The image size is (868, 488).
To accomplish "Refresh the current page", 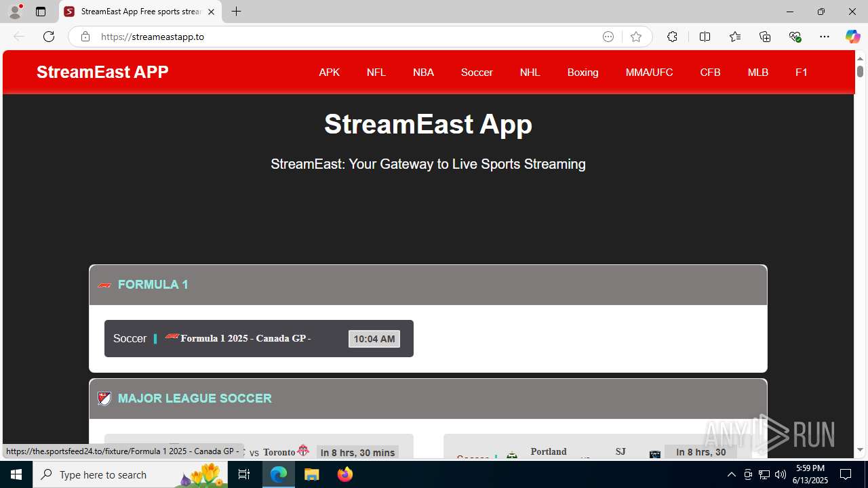I will click(49, 37).
